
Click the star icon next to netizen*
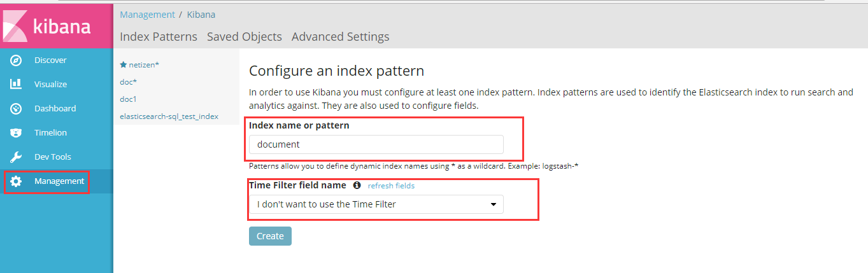point(124,65)
